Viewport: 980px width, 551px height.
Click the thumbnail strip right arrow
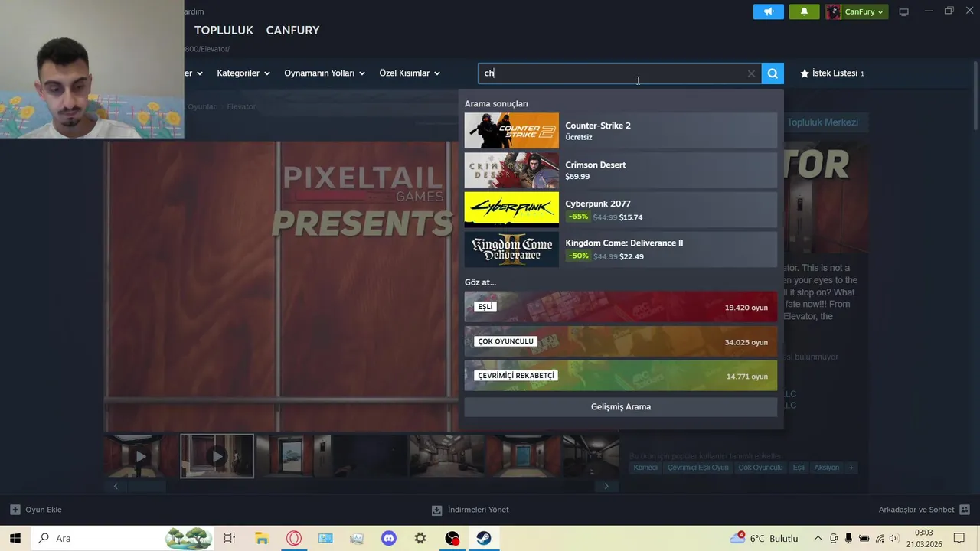click(x=606, y=486)
